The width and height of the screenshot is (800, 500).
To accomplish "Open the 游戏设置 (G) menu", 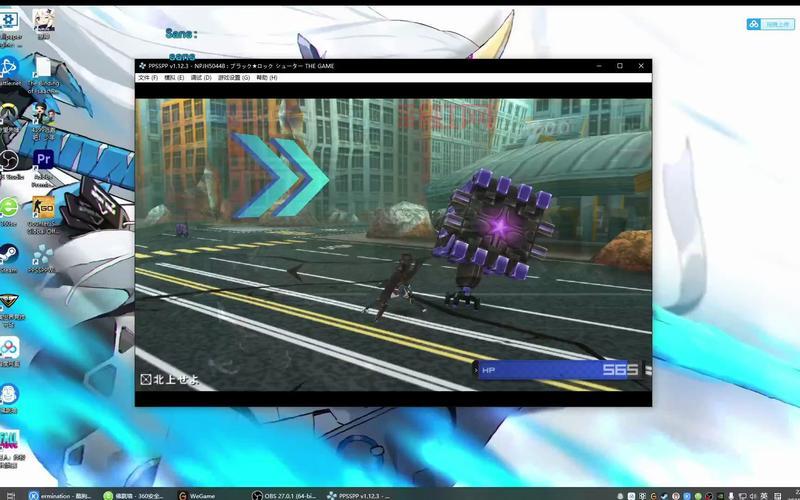I will pyautogui.click(x=234, y=78).
